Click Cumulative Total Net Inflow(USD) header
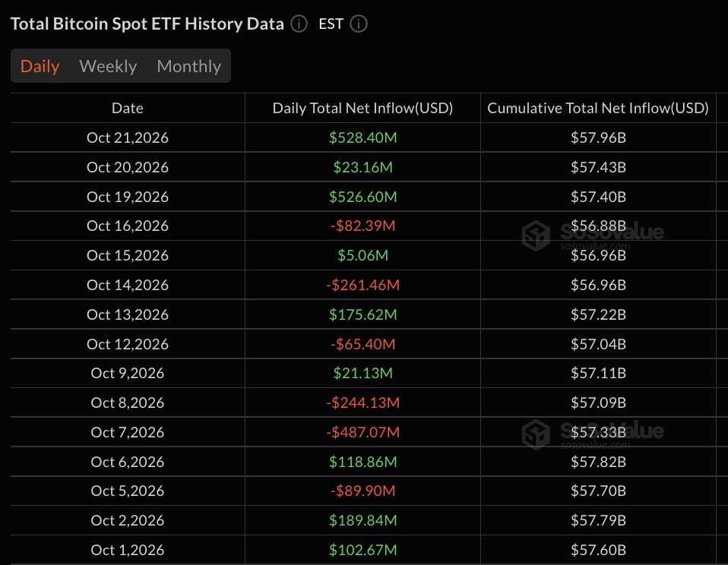Image resolution: width=728 pixels, height=565 pixels. pos(598,108)
